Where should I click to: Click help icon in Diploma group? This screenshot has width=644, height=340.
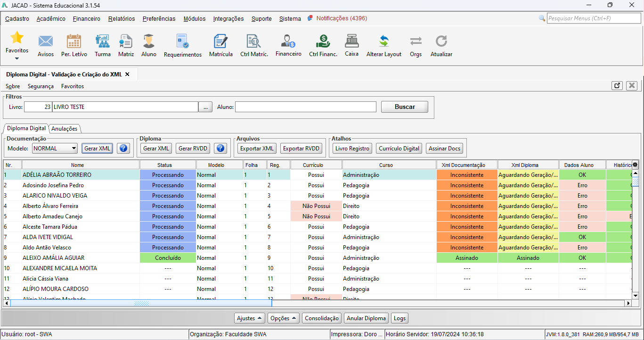220,149
